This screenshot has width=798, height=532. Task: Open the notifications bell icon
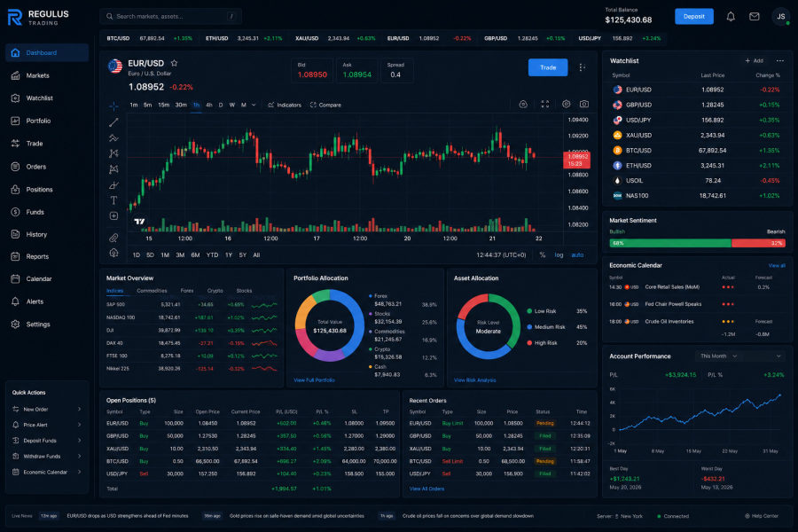731,17
